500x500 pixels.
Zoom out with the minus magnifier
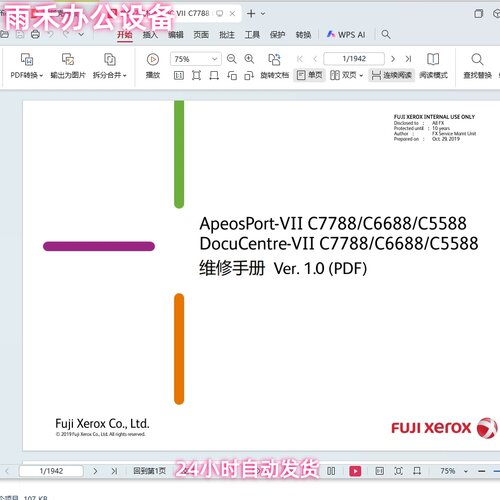(x=231, y=59)
